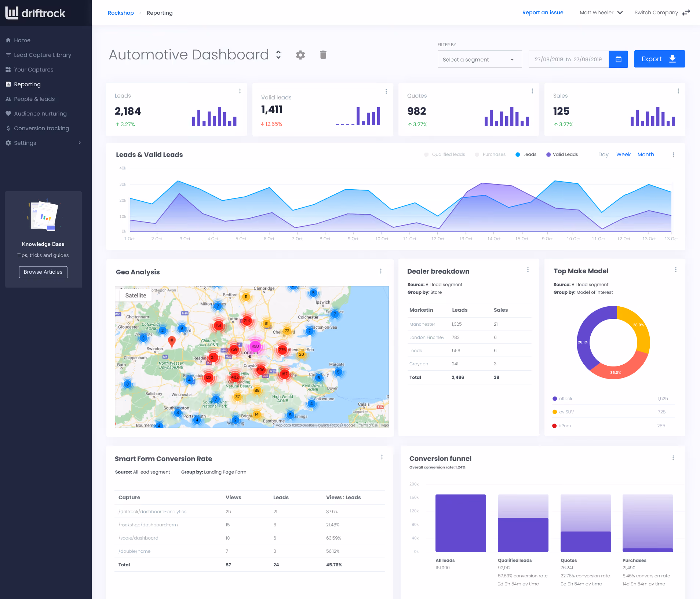This screenshot has height=599, width=700.
Task: Toggle Valid Leads series in chart legend
Action: pyautogui.click(x=562, y=154)
